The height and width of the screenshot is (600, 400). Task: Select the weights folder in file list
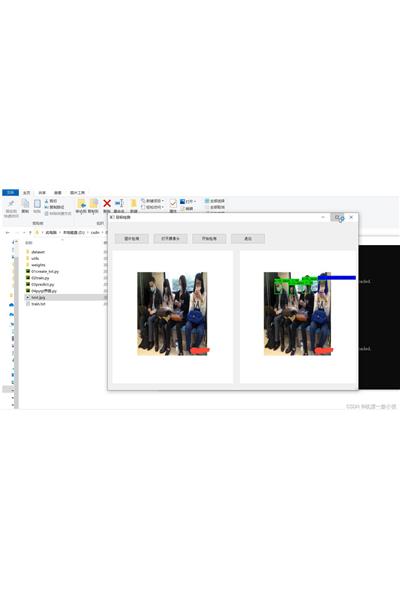36,265
